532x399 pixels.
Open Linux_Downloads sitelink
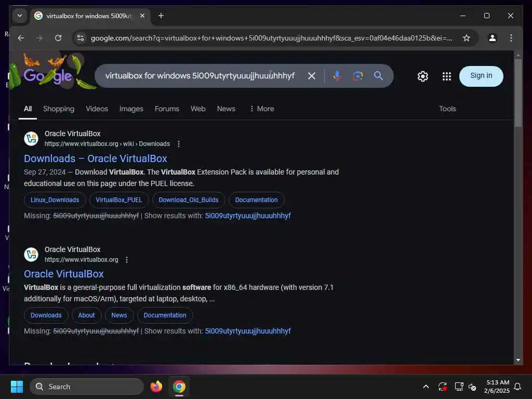[55, 200]
